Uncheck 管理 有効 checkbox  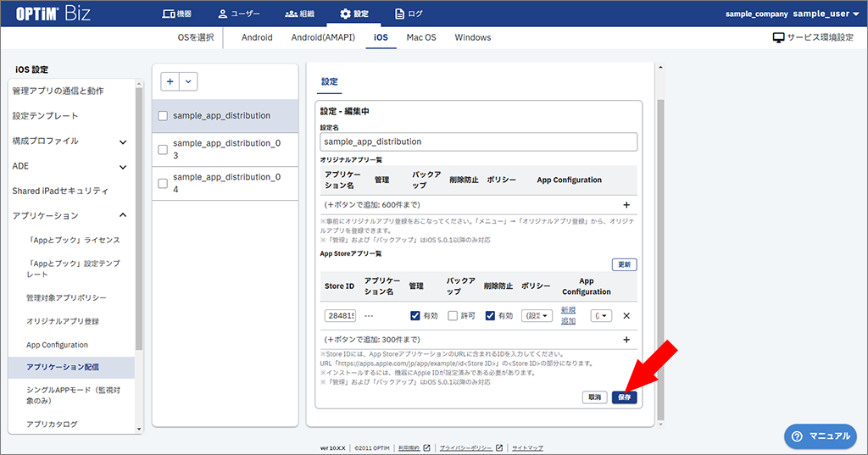click(x=415, y=315)
